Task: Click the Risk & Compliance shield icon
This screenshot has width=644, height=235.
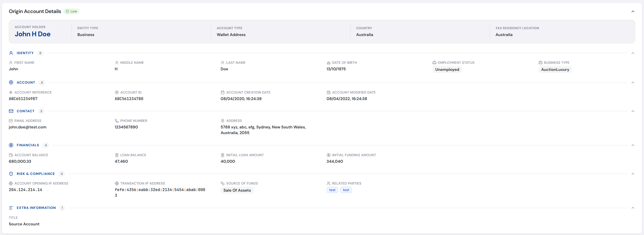Action: pyautogui.click(x=11, y=174)
